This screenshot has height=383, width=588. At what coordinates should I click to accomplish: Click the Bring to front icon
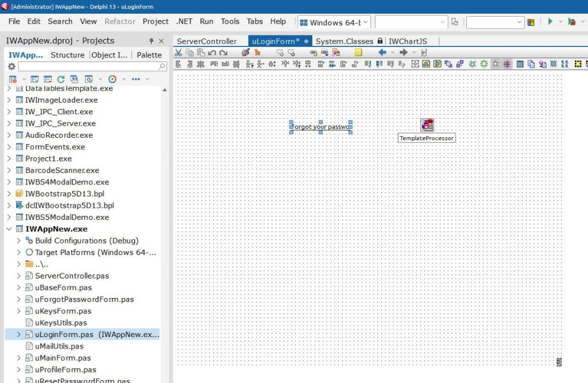pyautogui.click(x=448, y=64)
